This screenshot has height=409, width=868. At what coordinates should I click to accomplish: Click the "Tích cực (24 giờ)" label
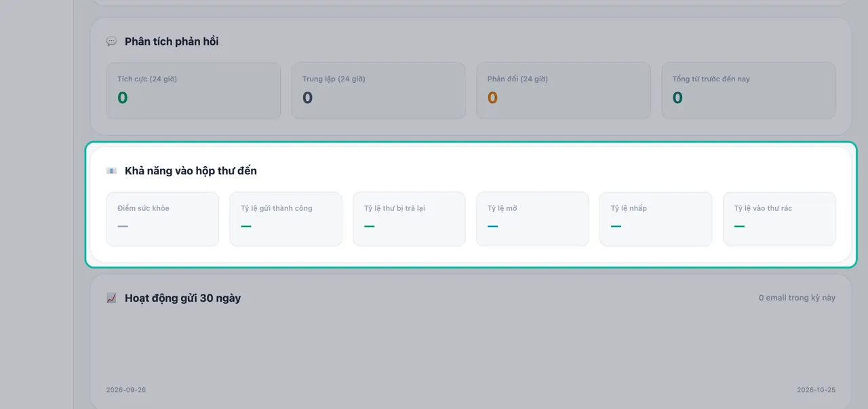(147, 79)
